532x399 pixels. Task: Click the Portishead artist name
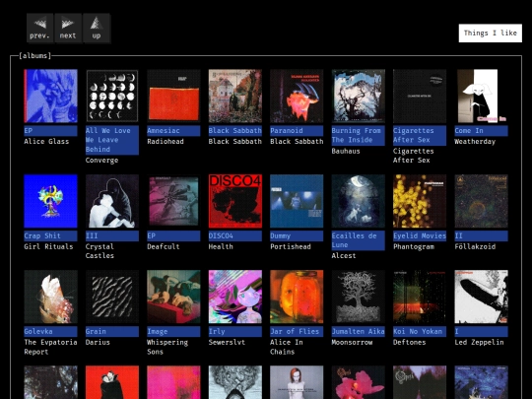[291, 246]
